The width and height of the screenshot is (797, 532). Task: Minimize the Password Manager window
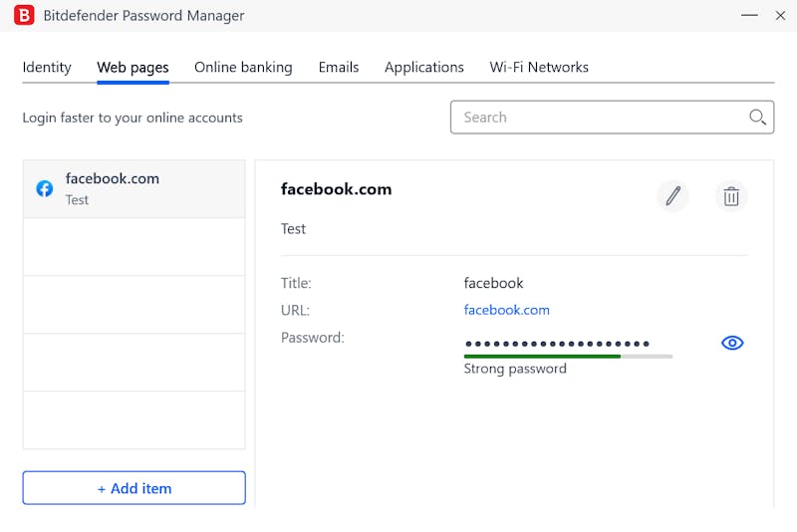749,15
